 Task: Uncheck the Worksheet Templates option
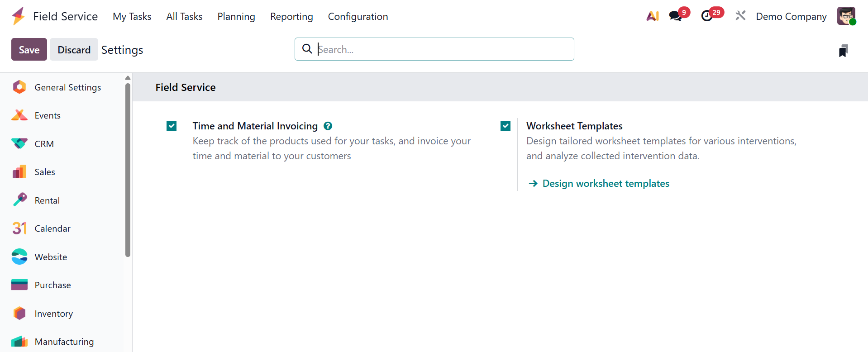(506, 126)
